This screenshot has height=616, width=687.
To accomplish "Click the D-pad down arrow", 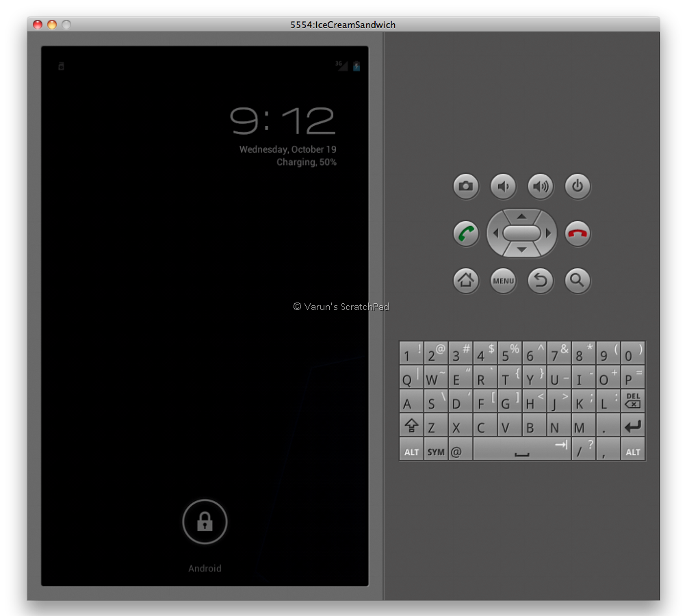I will 521,251.
